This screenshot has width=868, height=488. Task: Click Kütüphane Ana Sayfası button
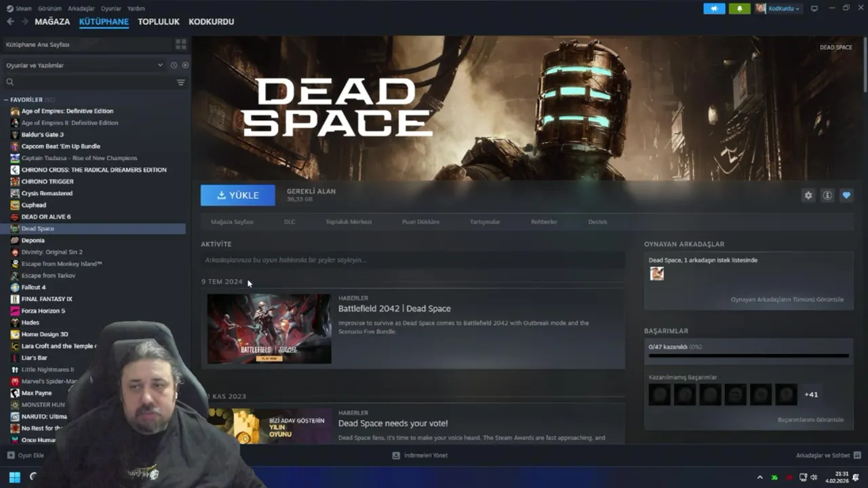point(87,44)
